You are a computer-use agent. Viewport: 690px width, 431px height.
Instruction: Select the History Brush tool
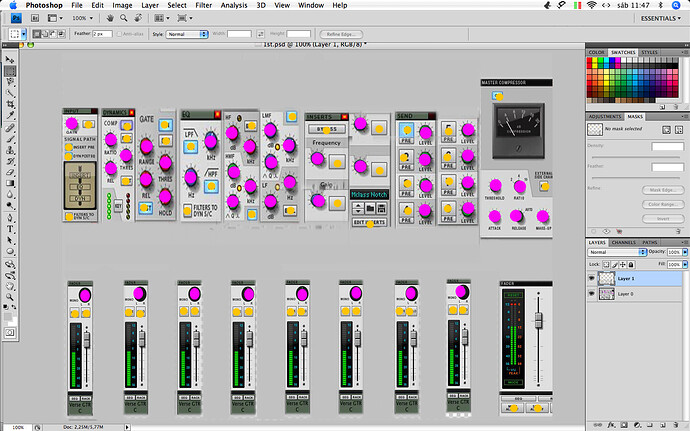(10, 162)
